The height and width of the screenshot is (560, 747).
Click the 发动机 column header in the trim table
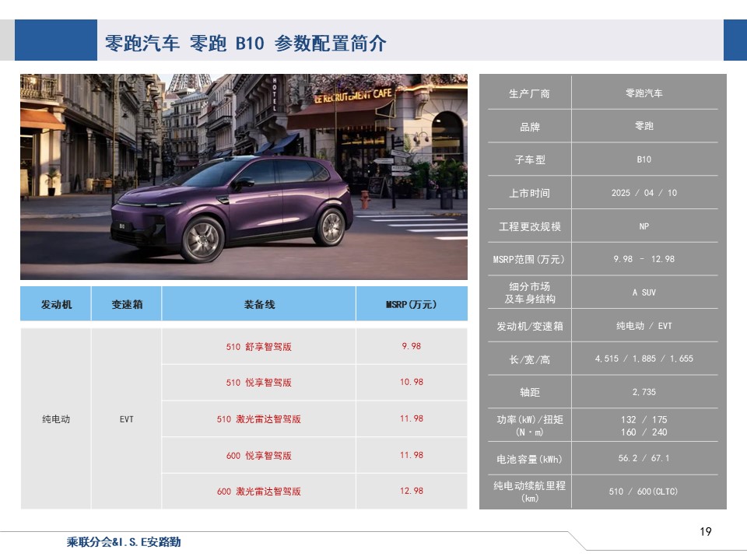pos(56,304)
